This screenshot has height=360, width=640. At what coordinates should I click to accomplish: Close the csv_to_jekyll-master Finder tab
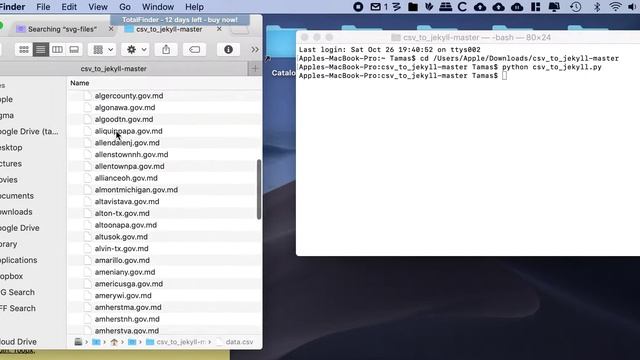[x=219, y=29]
